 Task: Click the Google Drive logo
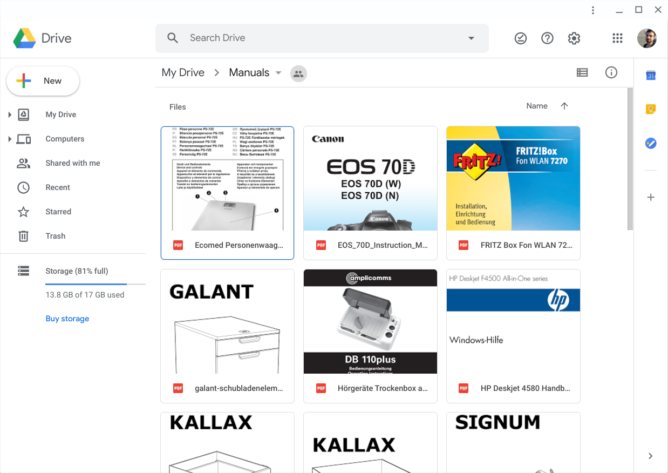(x=24, y=38)
